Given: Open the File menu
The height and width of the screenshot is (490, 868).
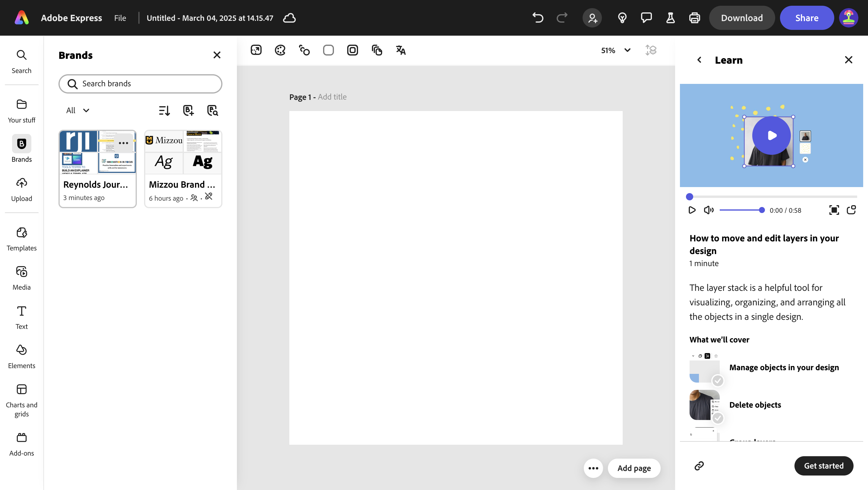Looking at the screenshot, I should 120,18.
